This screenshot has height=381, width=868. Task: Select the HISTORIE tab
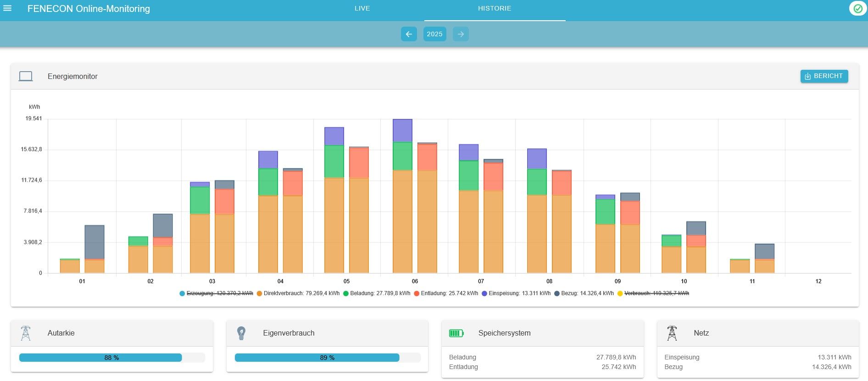pyautogui.click(x=494, y=8)
